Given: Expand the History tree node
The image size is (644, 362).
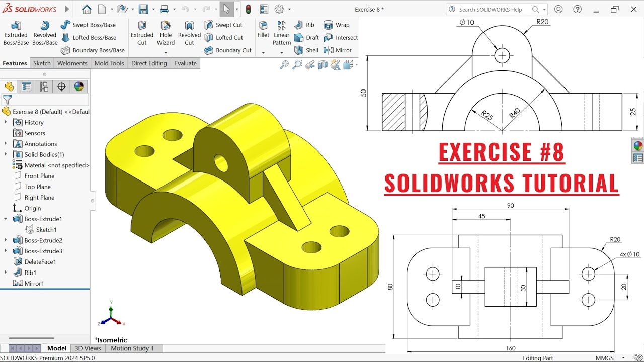Looking at the screenshot, I should point(6,122).
